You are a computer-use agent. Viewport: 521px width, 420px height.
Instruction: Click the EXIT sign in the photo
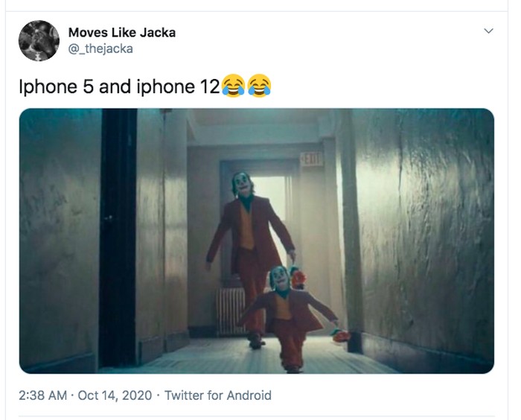coord(311,159)
